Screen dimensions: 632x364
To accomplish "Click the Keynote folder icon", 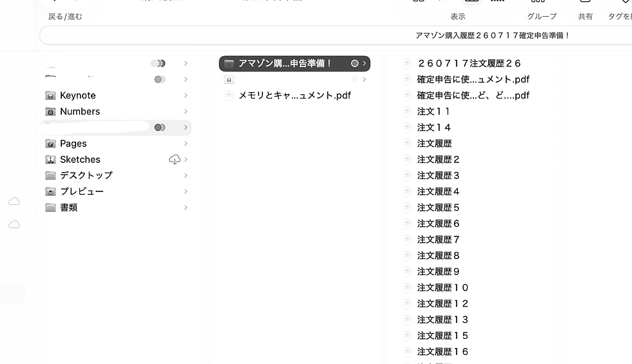I will pos(50,95).
